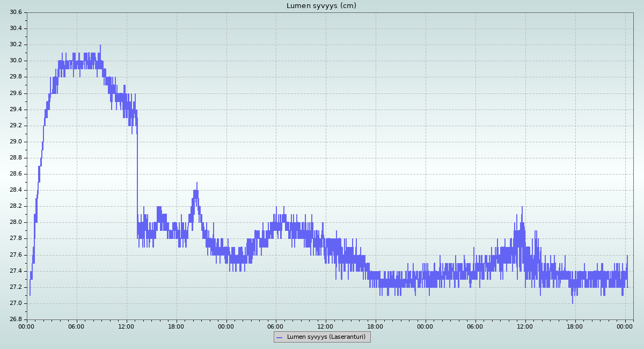Click the highest data peak at 30.2 cm
Image resolution: width=644 pixels, height=349 pixels.
tap(100, 46)
